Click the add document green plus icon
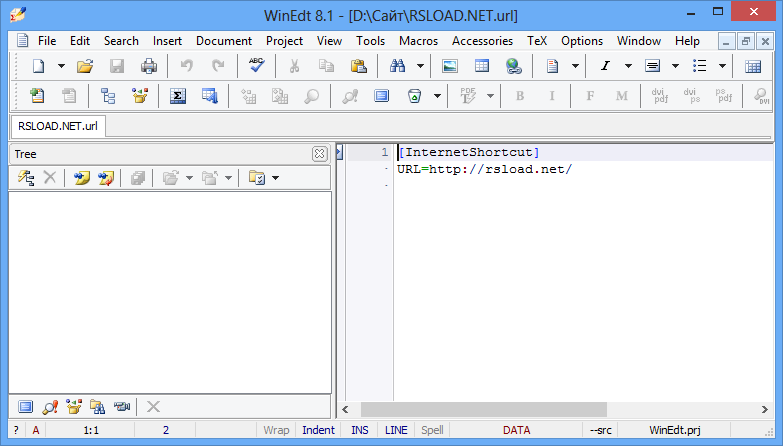The height and width of the screenshot is (446, 783). click(x=37, y=95)
